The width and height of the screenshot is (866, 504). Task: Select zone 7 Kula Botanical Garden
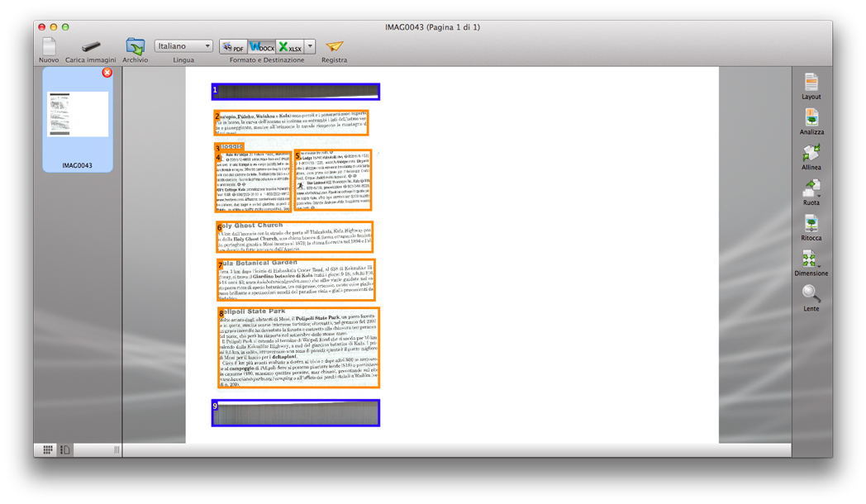pos(296,280)
